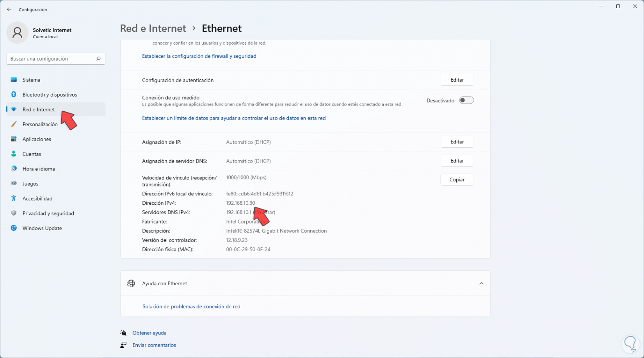Click the back arrow in the title bar

pos(9,9)
